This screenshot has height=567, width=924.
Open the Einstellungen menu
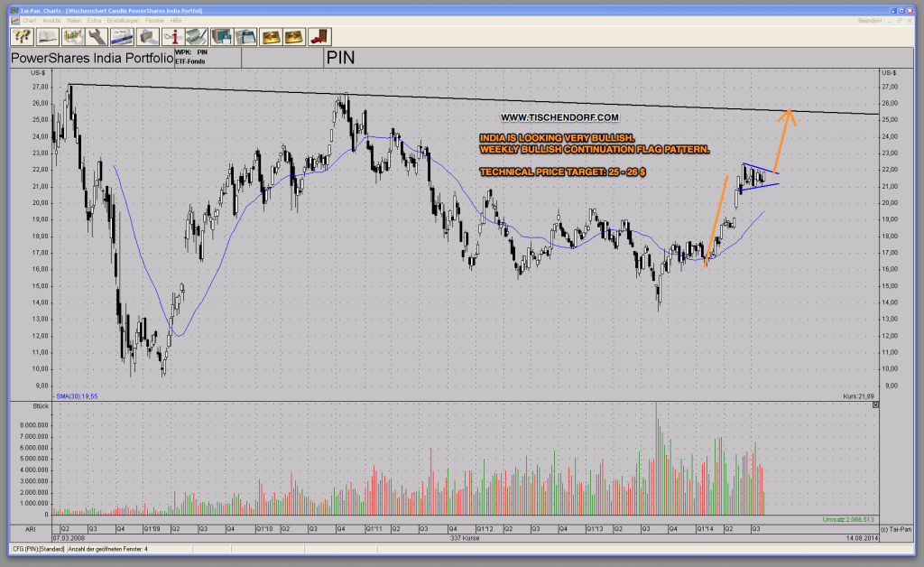[x=122, y=20]
